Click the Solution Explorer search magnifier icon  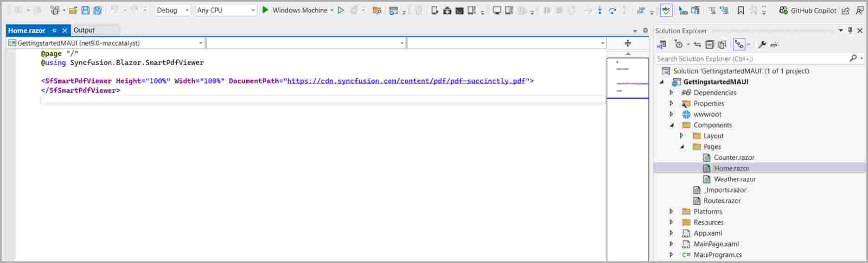853,58
